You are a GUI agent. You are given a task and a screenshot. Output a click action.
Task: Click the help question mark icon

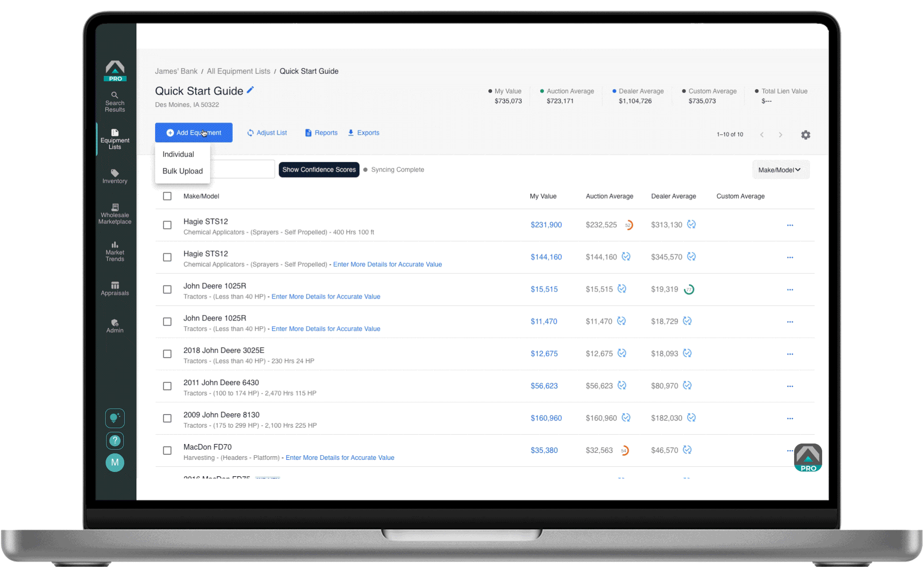(115, 441)
